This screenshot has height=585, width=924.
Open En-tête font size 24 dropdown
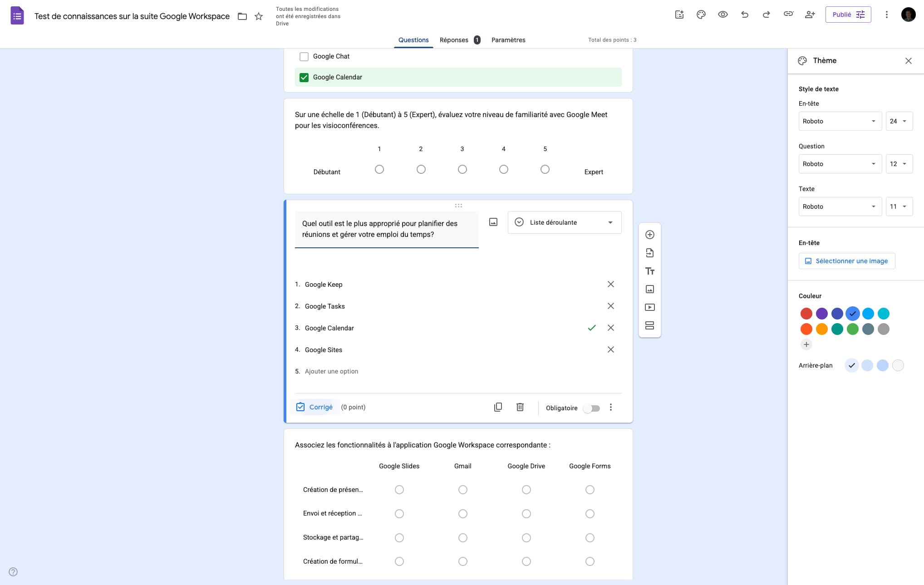tap(899, 121)
